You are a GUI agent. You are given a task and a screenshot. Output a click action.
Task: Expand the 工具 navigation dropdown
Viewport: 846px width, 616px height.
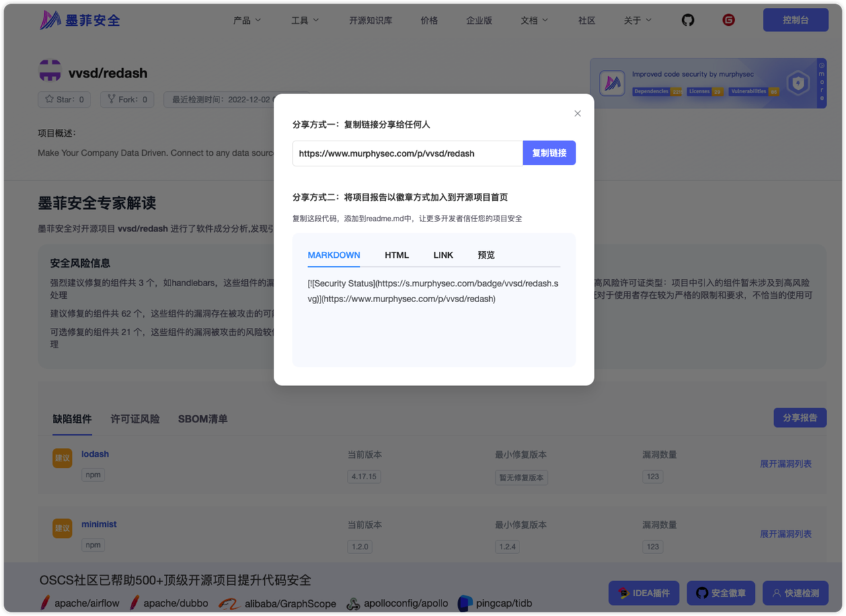(305, 20)
